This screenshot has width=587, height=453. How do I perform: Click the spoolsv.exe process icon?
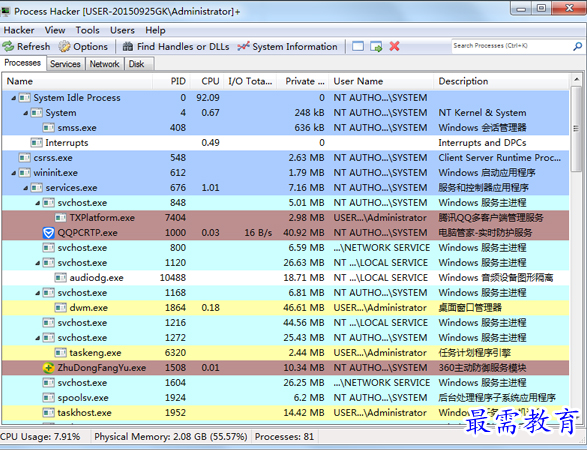pos(49,398)
